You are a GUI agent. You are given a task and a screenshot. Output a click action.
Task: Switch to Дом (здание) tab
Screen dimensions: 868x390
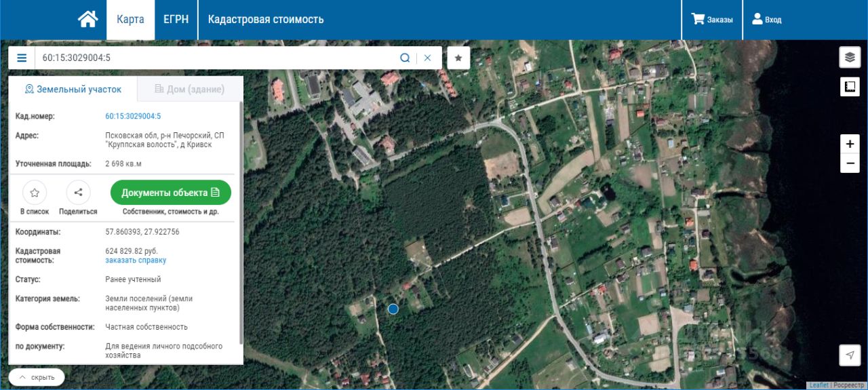(190, 89)
